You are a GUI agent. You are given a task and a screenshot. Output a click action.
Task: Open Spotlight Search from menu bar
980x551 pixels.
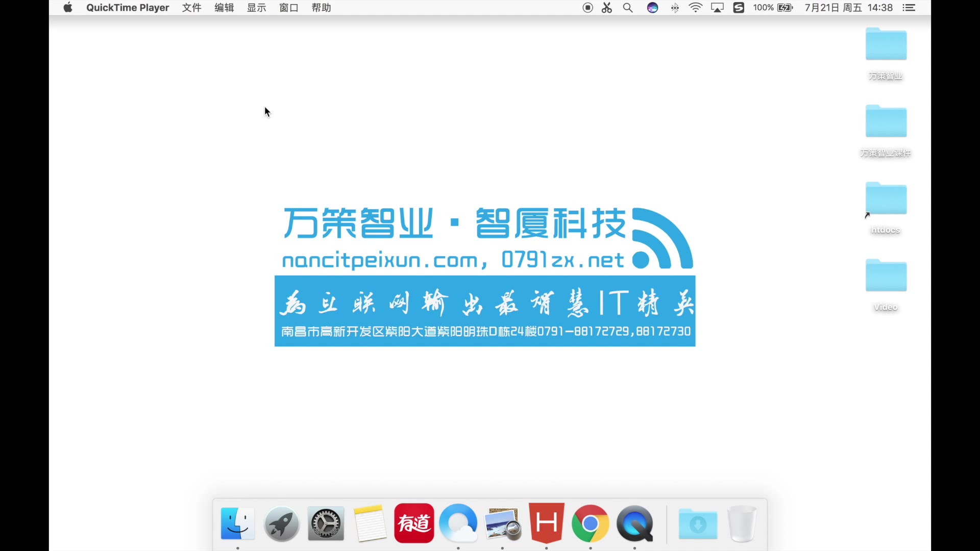tap(628, 8)
